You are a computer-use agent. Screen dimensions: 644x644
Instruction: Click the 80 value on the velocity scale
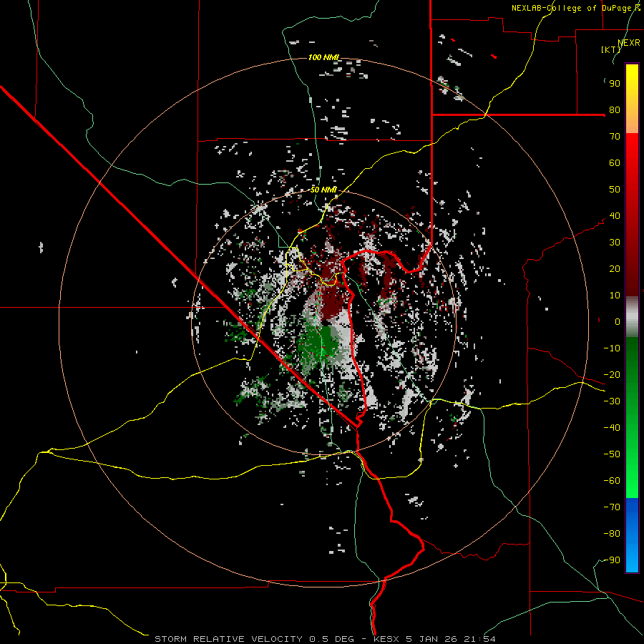point(615,110)
